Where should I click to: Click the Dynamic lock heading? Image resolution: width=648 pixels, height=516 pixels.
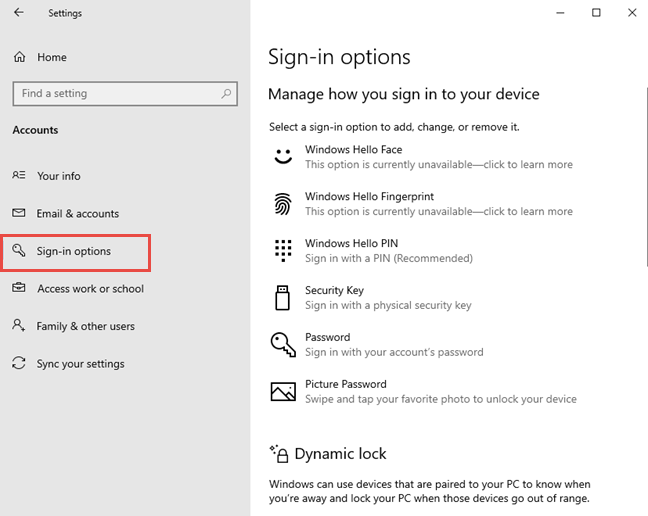[x=341, y=454]
